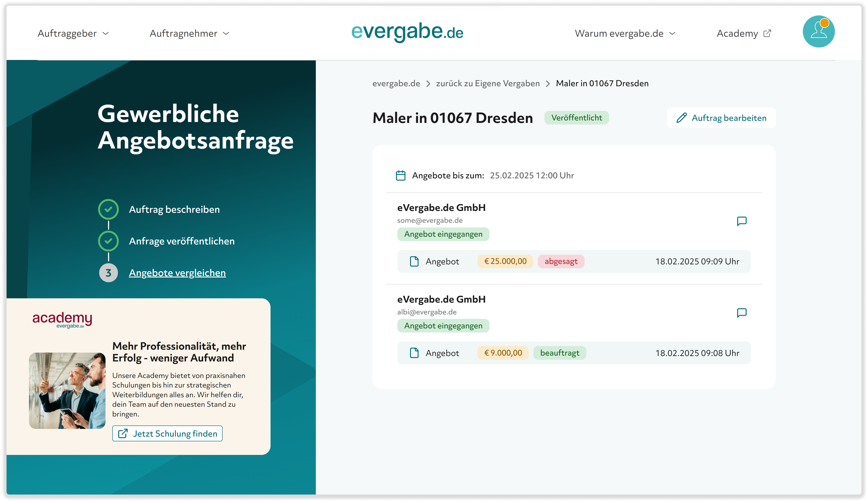Click checkmark circle for Anfrage veröffentlichen step
Image resolution: width=868 pixels, height=502 pixels.
(x=108, y=241)
